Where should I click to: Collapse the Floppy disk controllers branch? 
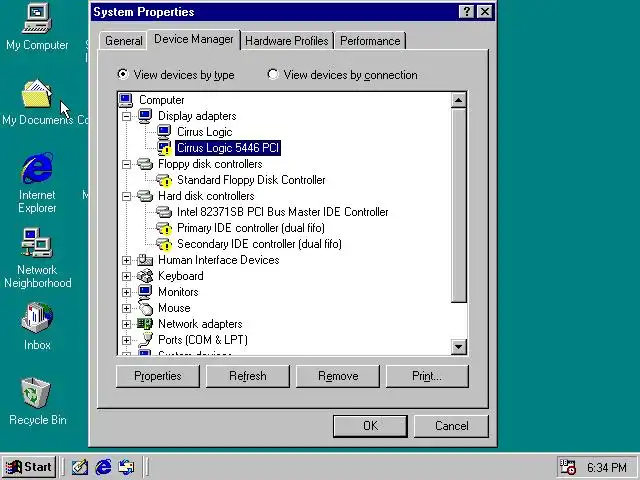click(x=127, y=164)
